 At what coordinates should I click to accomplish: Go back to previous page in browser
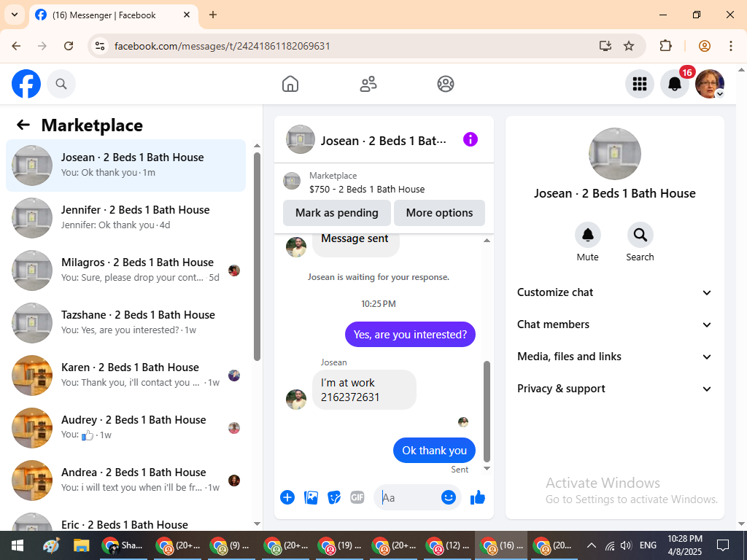[x=16, y=46]
